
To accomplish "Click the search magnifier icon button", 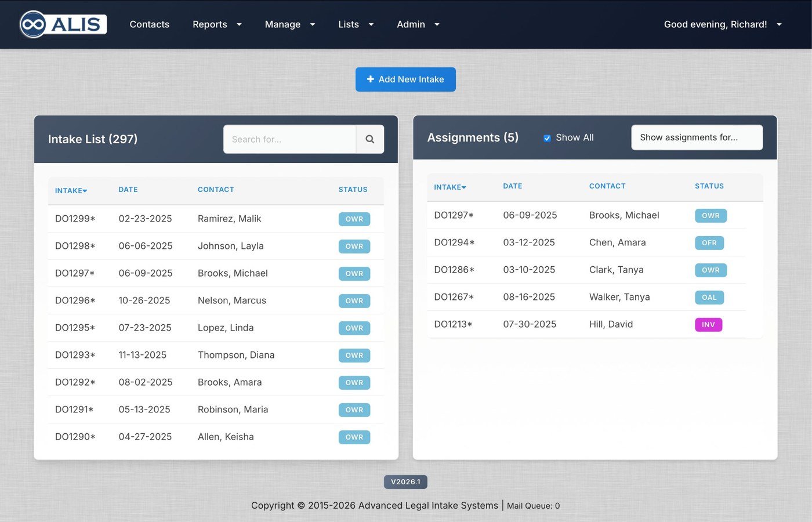I will (x=369, y=139).
